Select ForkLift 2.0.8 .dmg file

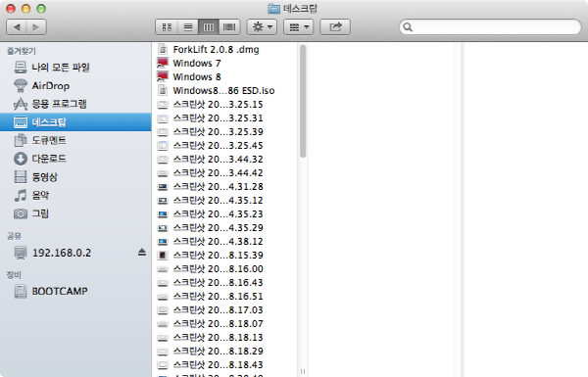[x=225, y=50]
